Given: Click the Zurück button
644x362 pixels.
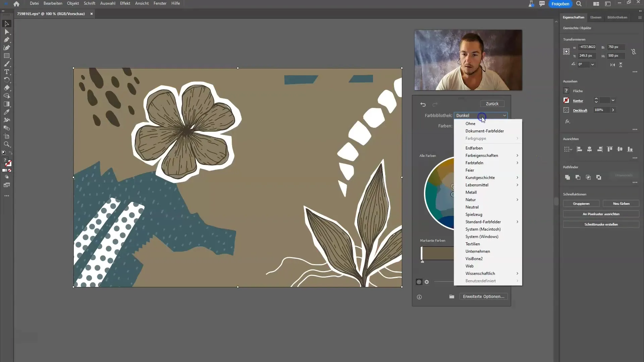Looking at the screenshot, I should tap(492, 104).
